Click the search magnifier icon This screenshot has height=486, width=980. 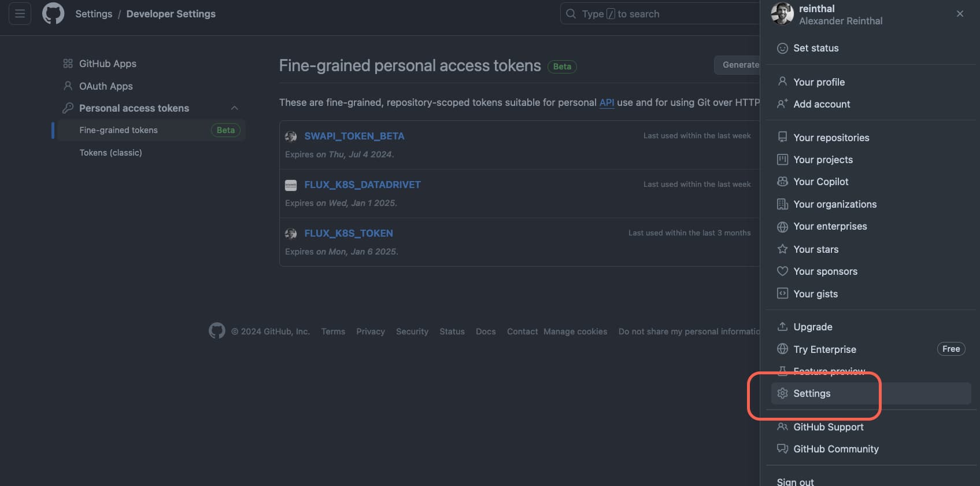tap(571, 14)
